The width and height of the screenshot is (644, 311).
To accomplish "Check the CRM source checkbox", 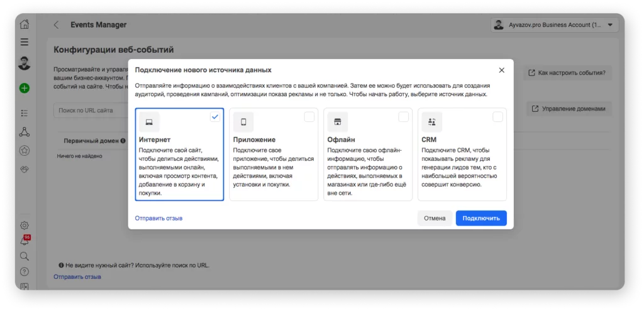I will click(498, 117).
